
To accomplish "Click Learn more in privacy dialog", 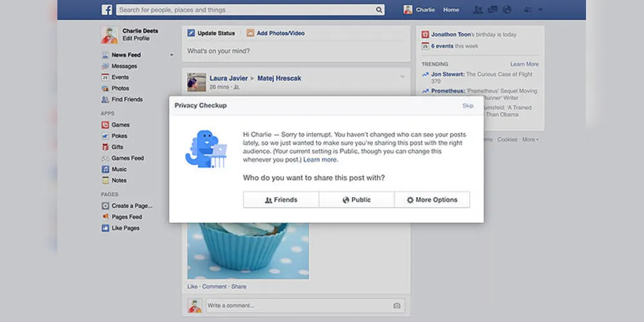I will tap(320, 160).
